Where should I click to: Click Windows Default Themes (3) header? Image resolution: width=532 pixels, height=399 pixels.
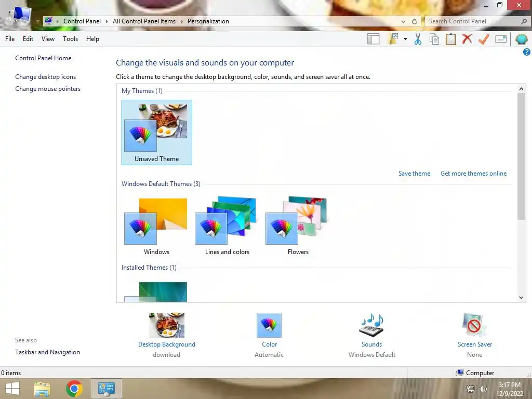[161, 184]
